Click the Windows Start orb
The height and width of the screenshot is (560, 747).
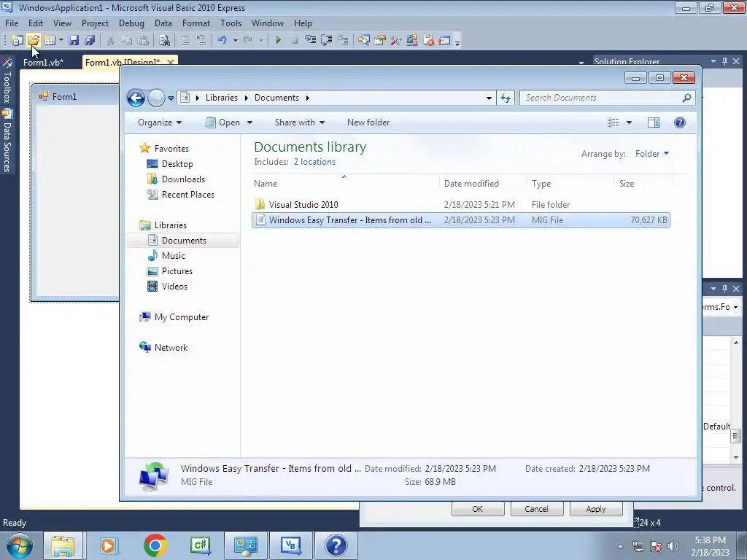click(20, 546)
